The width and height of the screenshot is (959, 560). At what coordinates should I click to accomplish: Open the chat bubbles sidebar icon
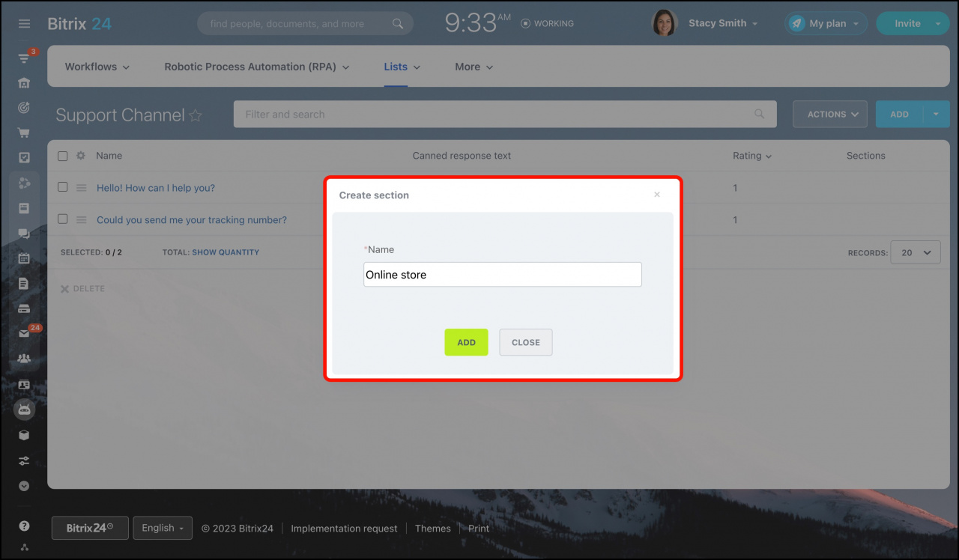click(x=24, y=234)
